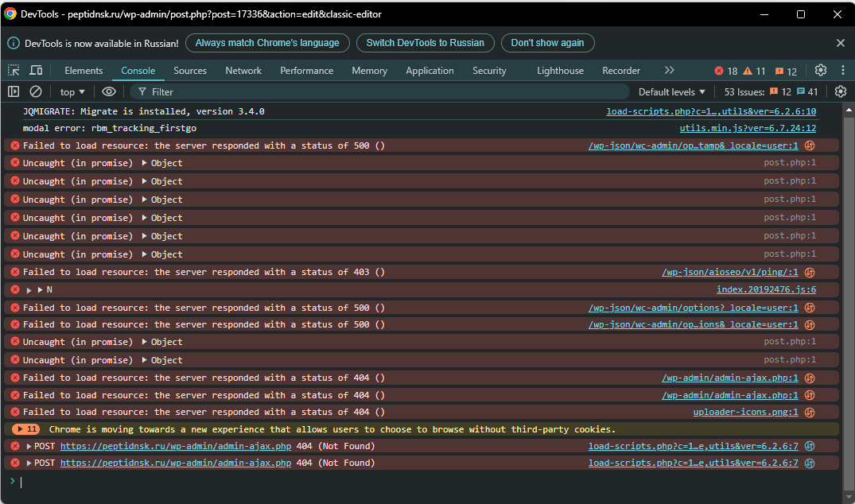855x504 pixels.
Task: Click Always match Chrome's language button
Action: point(267,43)
